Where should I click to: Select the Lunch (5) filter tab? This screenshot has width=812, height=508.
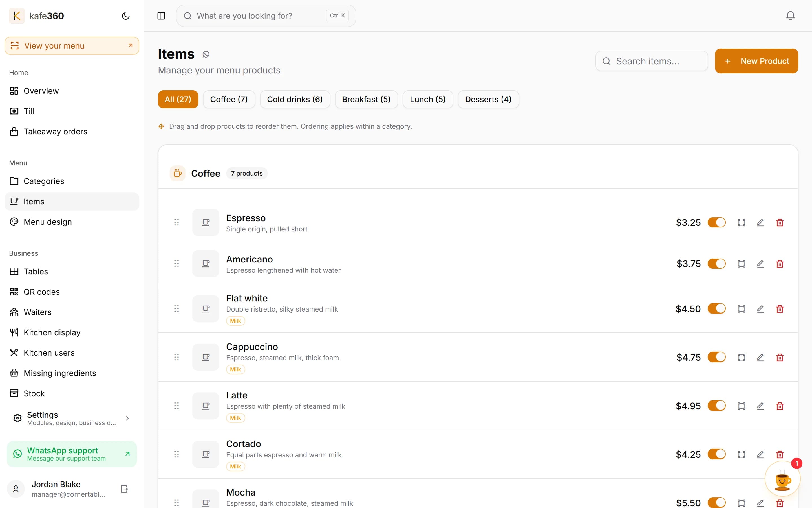427,99
